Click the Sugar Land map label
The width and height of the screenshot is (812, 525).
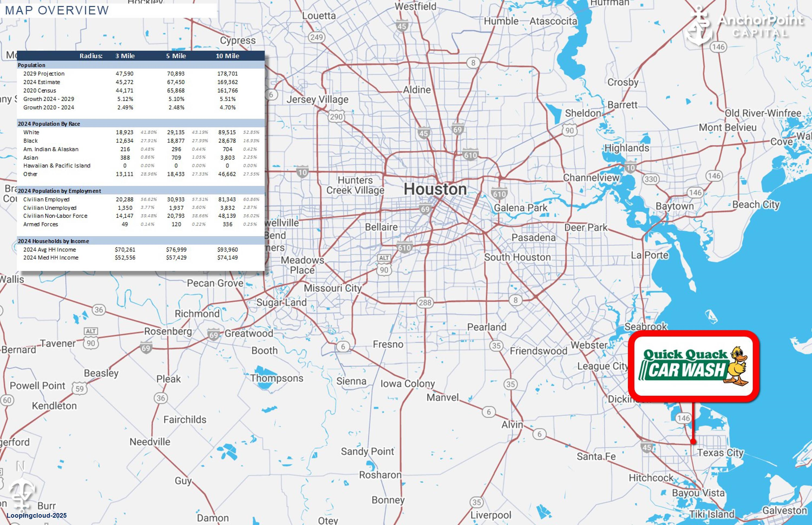(x=281, y=302)
